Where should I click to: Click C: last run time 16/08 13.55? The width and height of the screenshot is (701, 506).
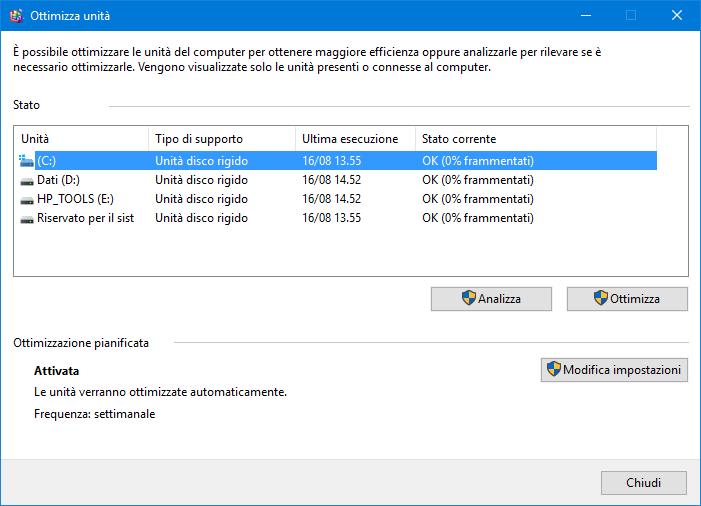pyautogui.click(x=331, y=161)
